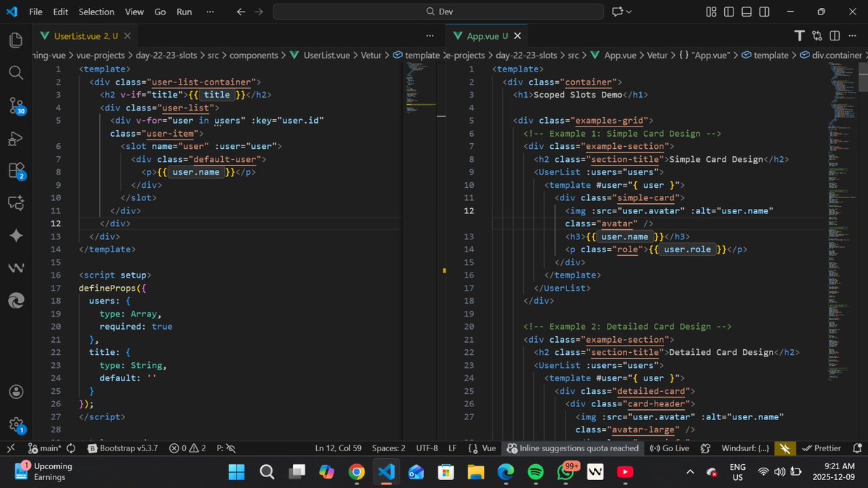Image resolution: width=868 pixels, height=488 pixels.
Task: Open the Run and Debug view
Action: point(16,138)
